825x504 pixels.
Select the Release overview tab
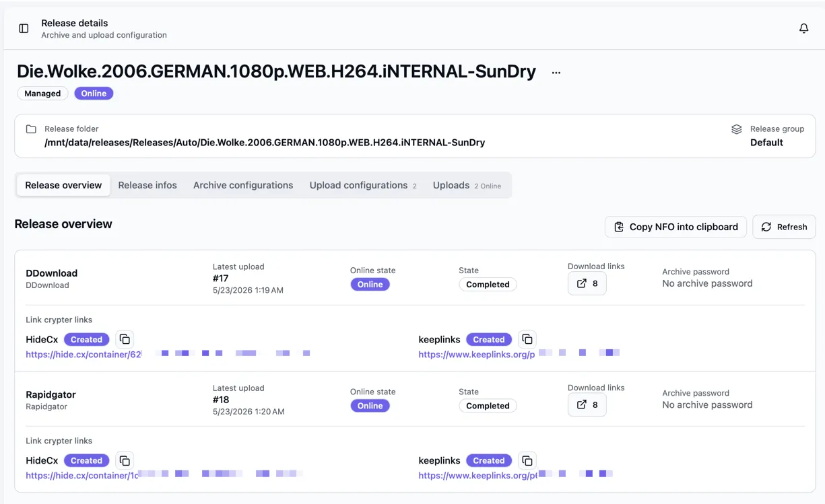[x=63, y=185]
